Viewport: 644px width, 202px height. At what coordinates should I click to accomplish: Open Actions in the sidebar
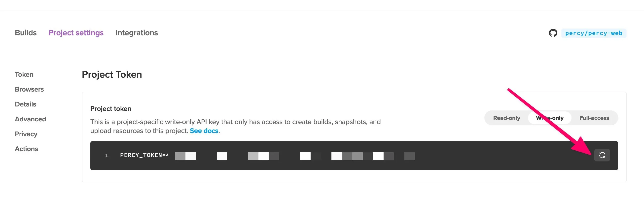coord(26,149)
